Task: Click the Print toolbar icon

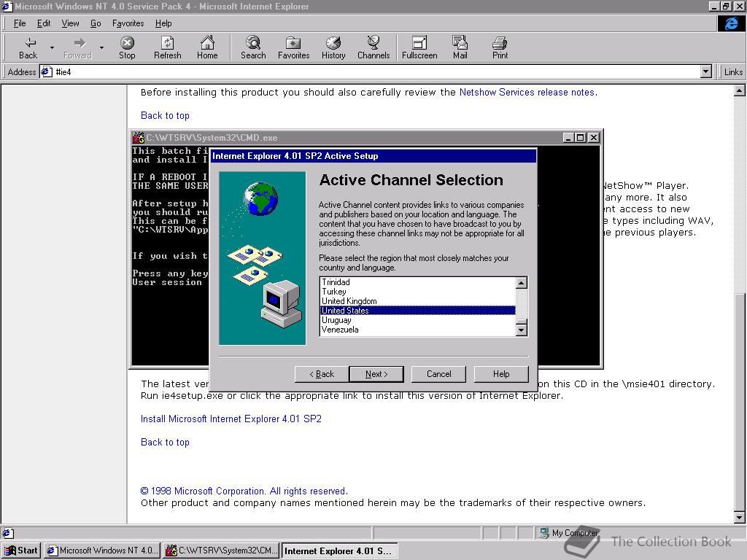Action: point(500,48)
